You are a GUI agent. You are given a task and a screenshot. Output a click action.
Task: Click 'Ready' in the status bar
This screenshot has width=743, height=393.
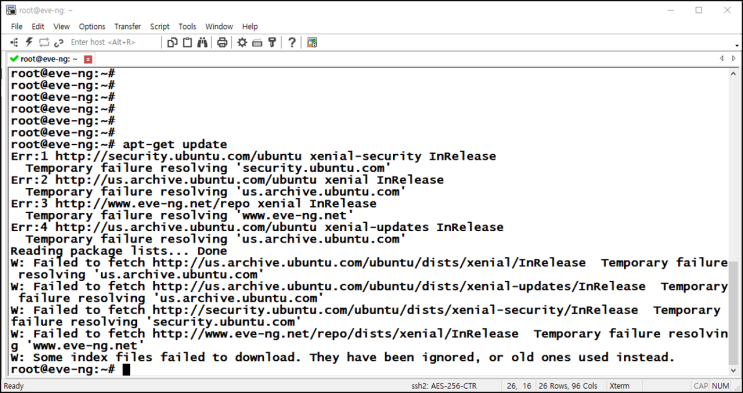pyautogui.click(x=14, y=386)
